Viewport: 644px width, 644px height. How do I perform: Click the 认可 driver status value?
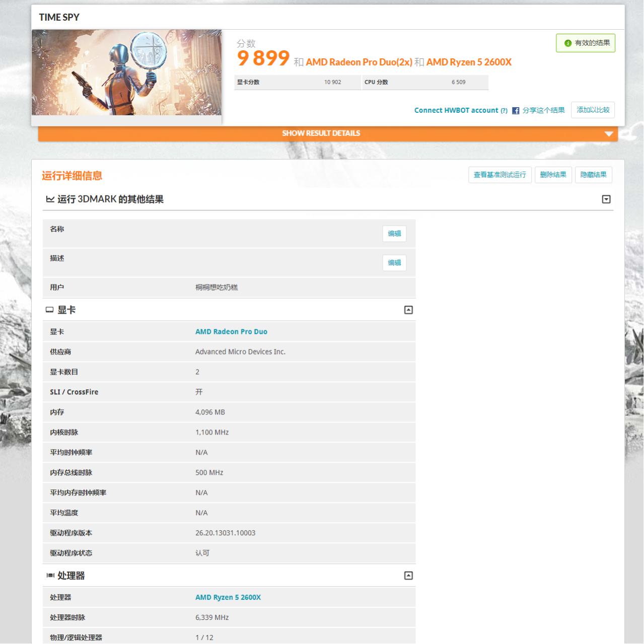(x=202, y=553)
